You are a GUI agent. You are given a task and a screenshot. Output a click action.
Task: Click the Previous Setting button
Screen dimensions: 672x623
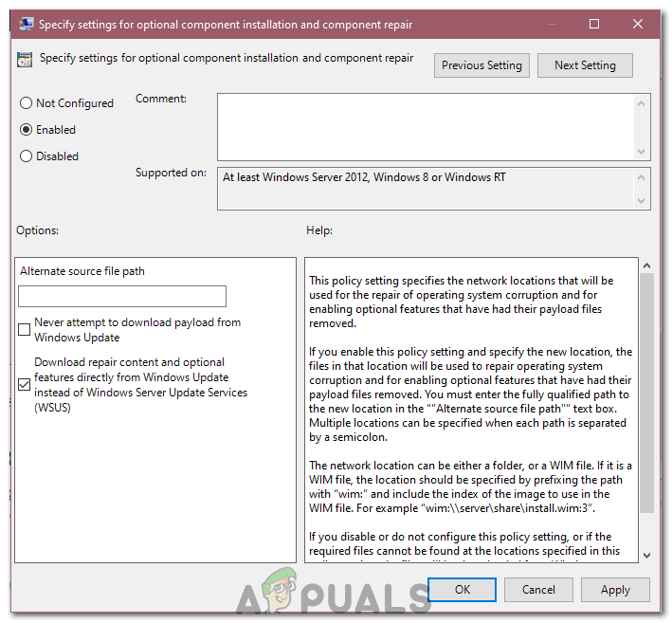pyautogui.click(x=481, y=65)
